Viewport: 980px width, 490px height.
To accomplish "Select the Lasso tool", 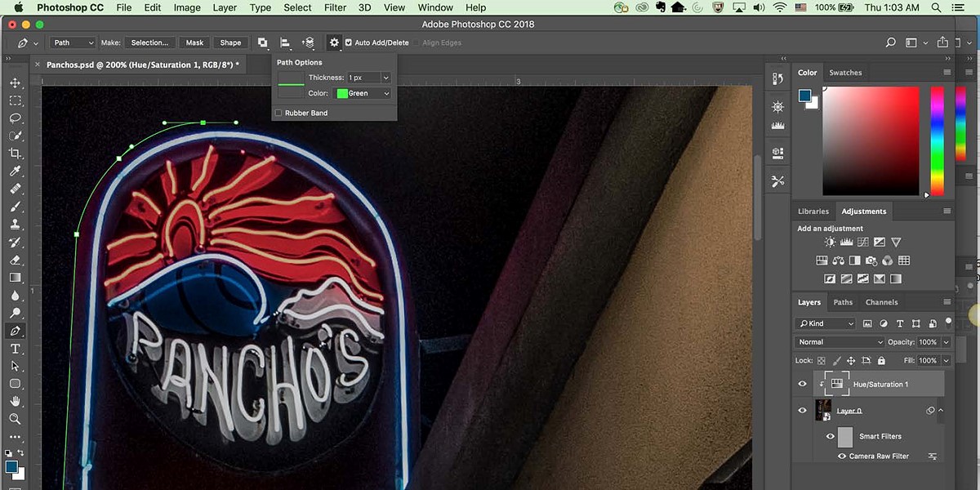I will (15, 118).
